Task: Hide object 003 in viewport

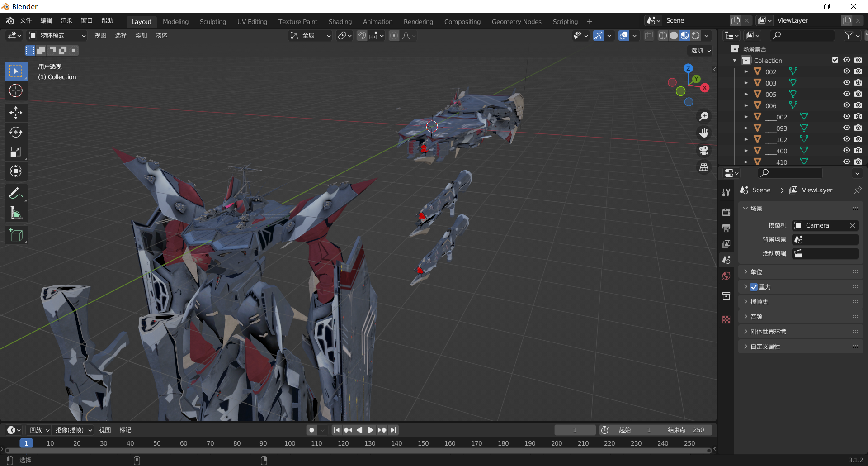Action: [x=847, y=83]
